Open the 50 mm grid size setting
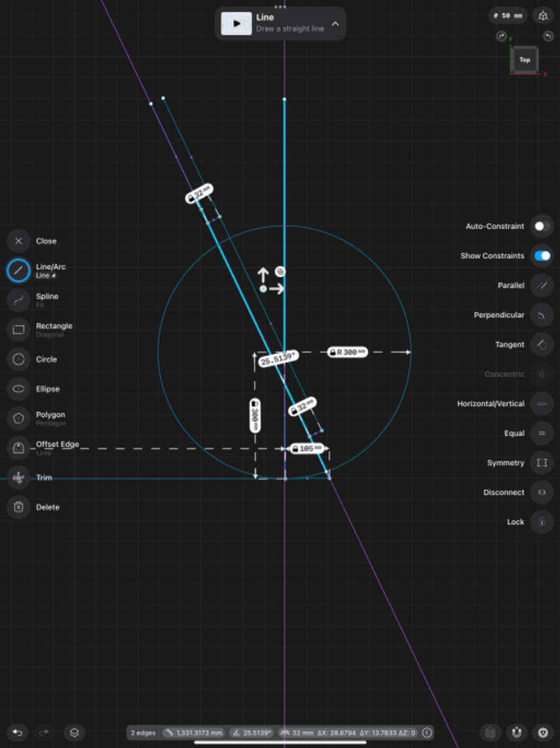560x748 pixels. point(509,16)
